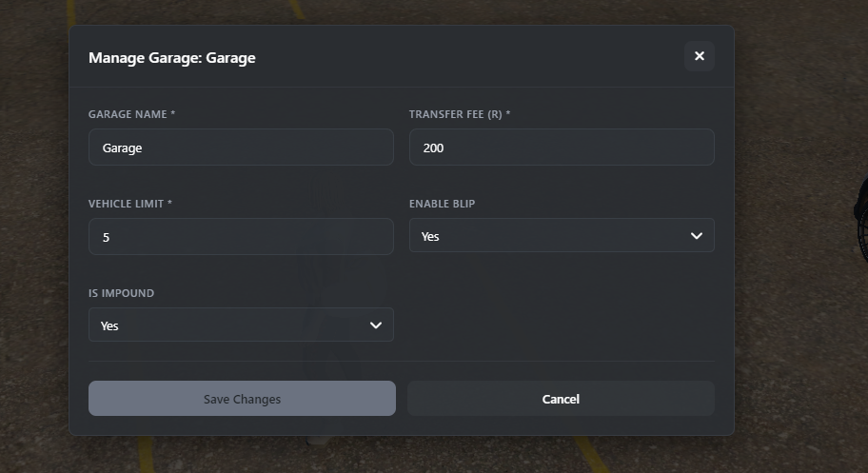Click the "Garage Name *" label

coord(132,114)
